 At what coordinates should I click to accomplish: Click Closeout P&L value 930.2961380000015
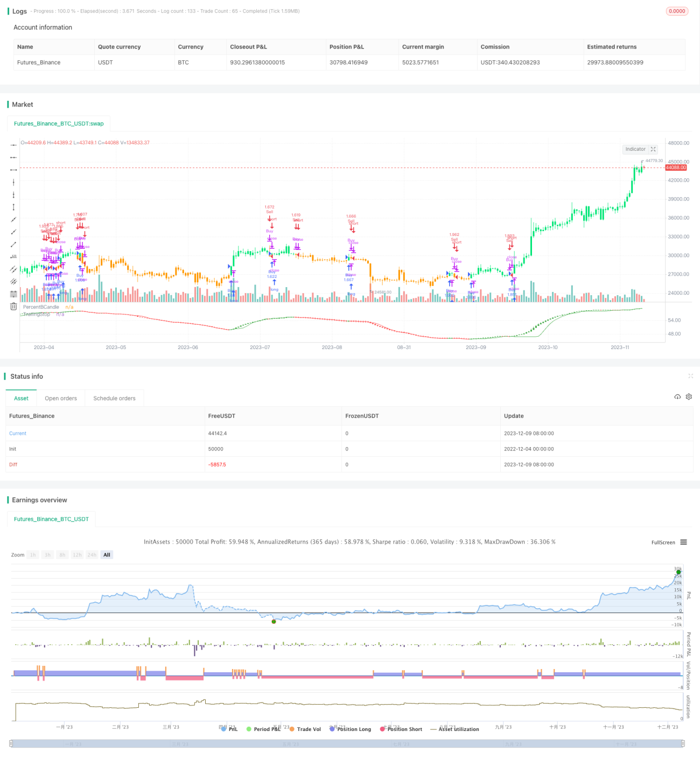(257, 62)
